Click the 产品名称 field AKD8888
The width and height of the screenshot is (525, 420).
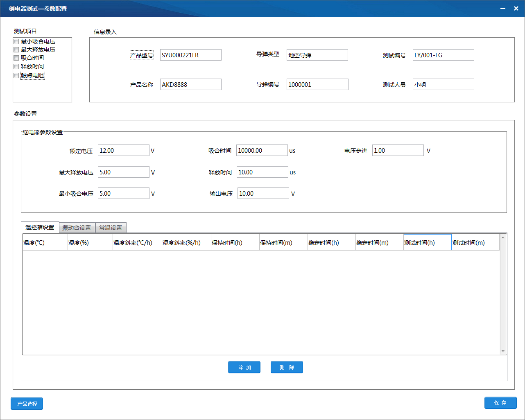191,84
